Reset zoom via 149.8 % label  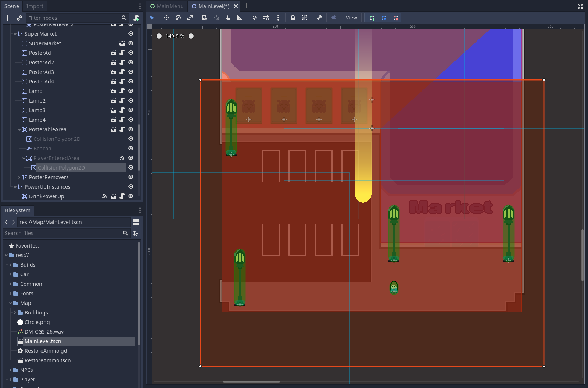175,36
